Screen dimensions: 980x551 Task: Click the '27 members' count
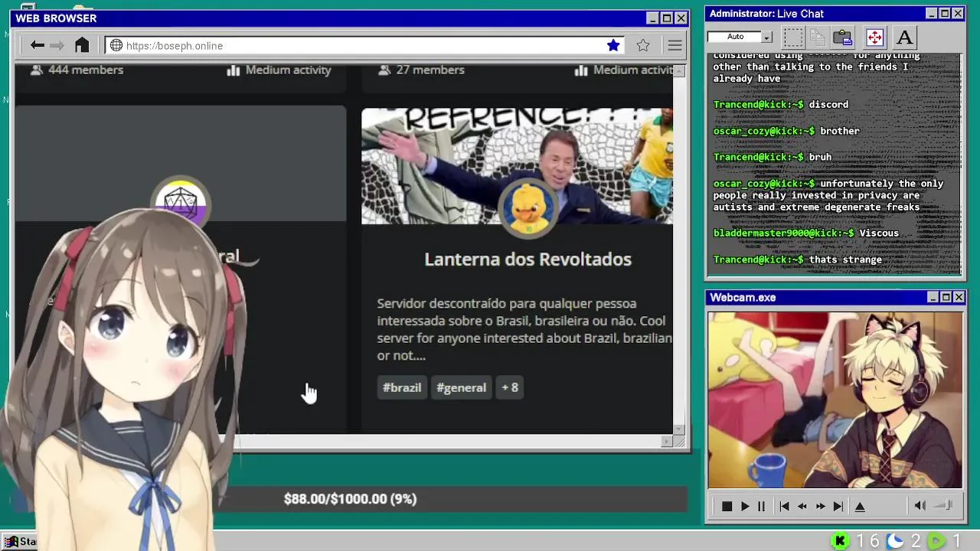pos(422,70)
